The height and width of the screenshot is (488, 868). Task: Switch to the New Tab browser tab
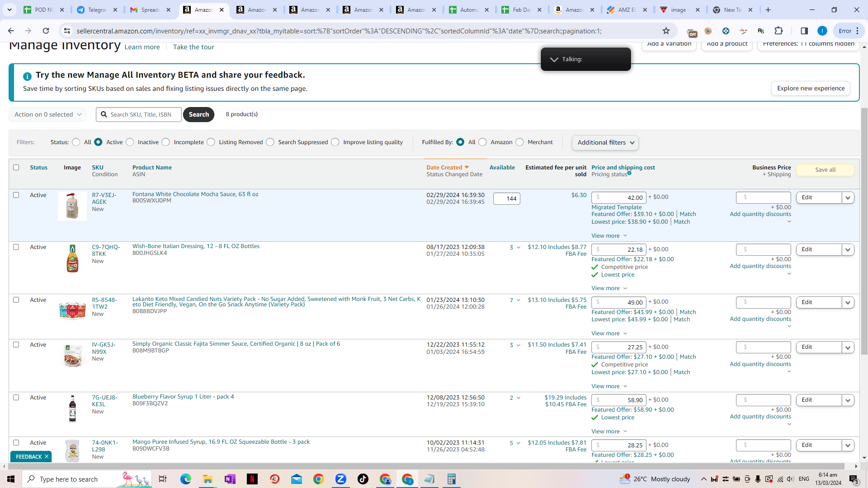[734, 9]
